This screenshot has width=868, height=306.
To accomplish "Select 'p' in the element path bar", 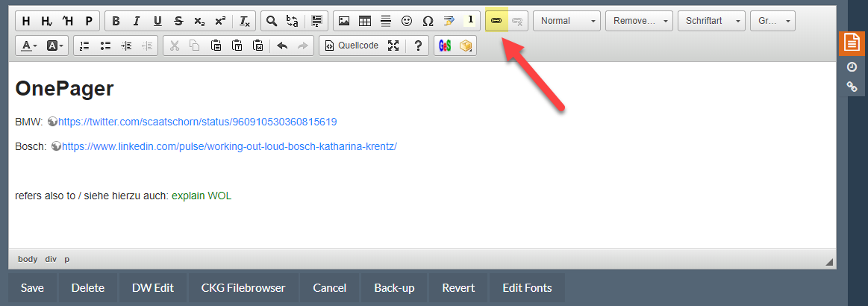I will tap(67, 259).
